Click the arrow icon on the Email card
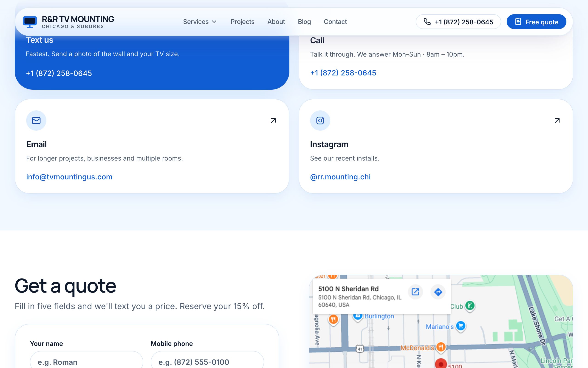588x368 pixels. [273, 121]
